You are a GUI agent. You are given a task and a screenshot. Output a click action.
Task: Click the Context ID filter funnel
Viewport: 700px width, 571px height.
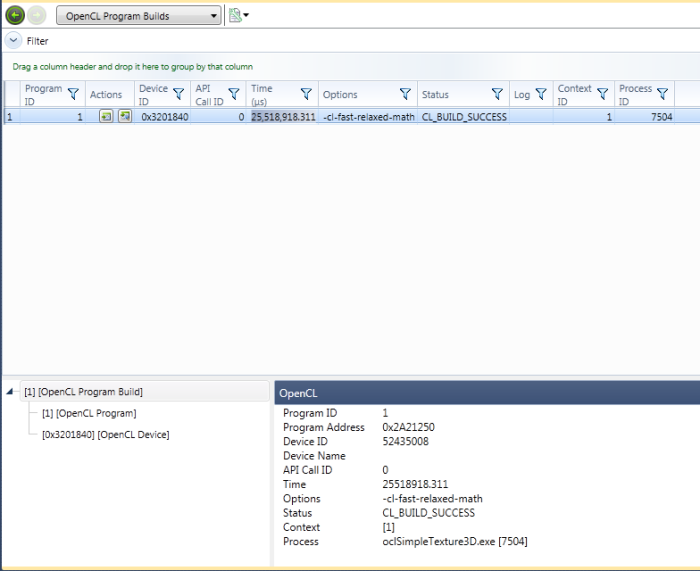[602, 94]
